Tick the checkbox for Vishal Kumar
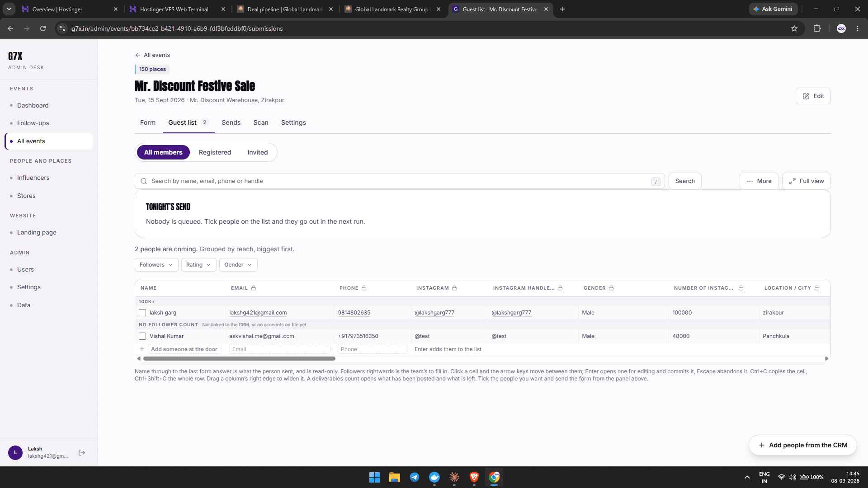868x488 pixels. click(x=142, y=336)
